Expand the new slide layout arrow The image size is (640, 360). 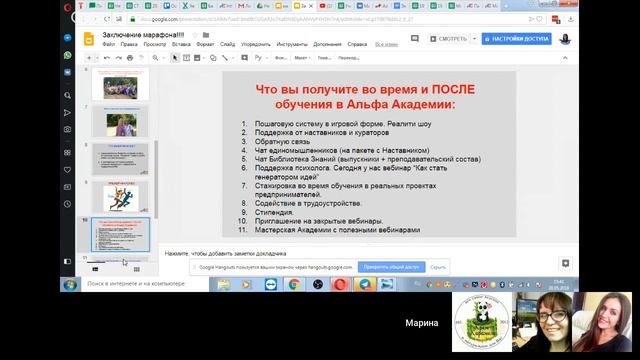[x=97, y=58]
